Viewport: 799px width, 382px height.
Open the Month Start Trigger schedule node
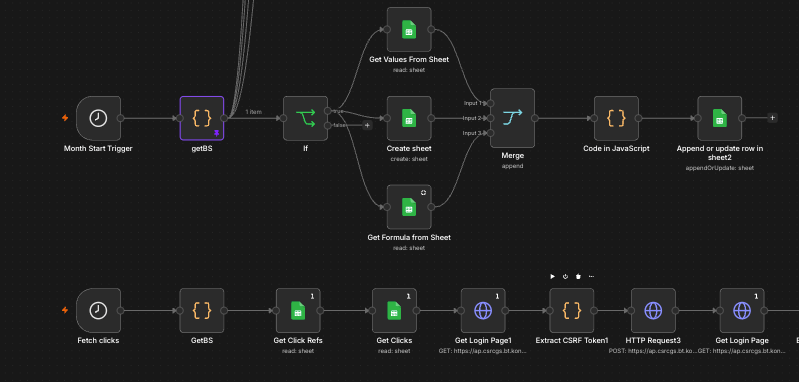click(x=98, y=118)
